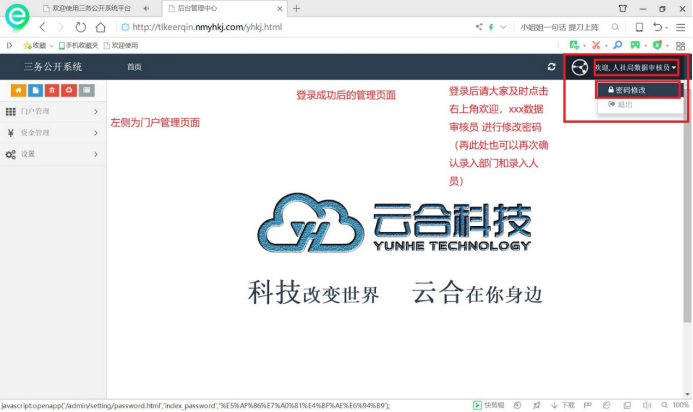Open the welcome 人社局数据审核员 user dropdown
The image size is (693, 412).
(x=636, y=68)
